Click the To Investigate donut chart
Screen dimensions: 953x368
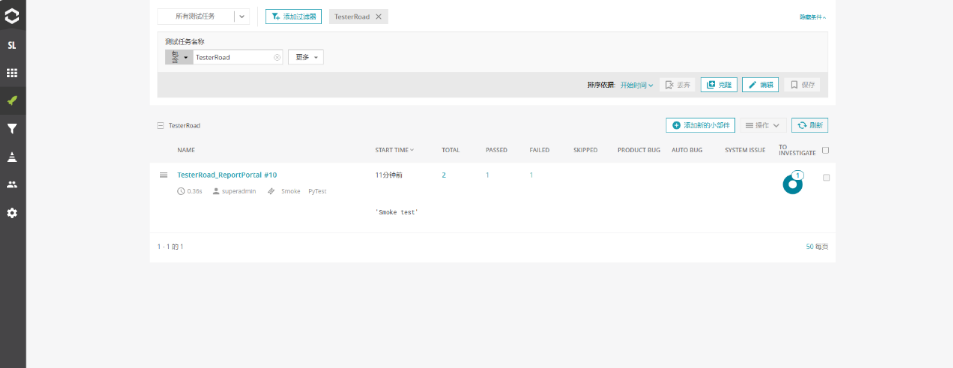click(793, 184)
